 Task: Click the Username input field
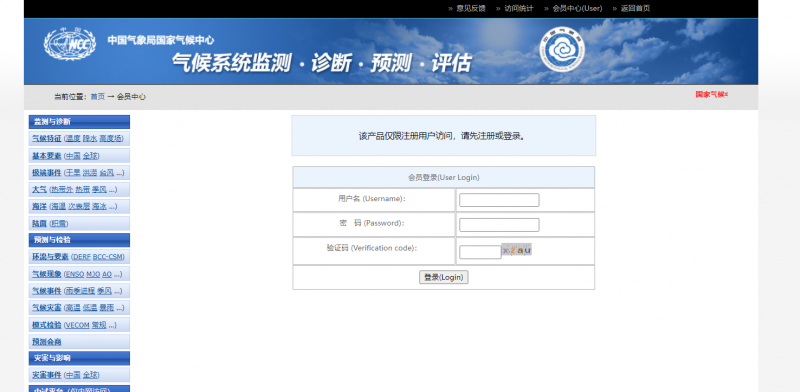pyautogui.click(x=499, y=200)
